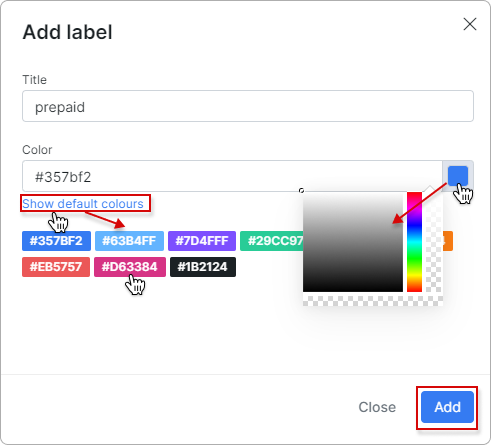Click the vertical checkered opacity slider
The height and width of the screenshot is (445, 491).
point(434,242)
